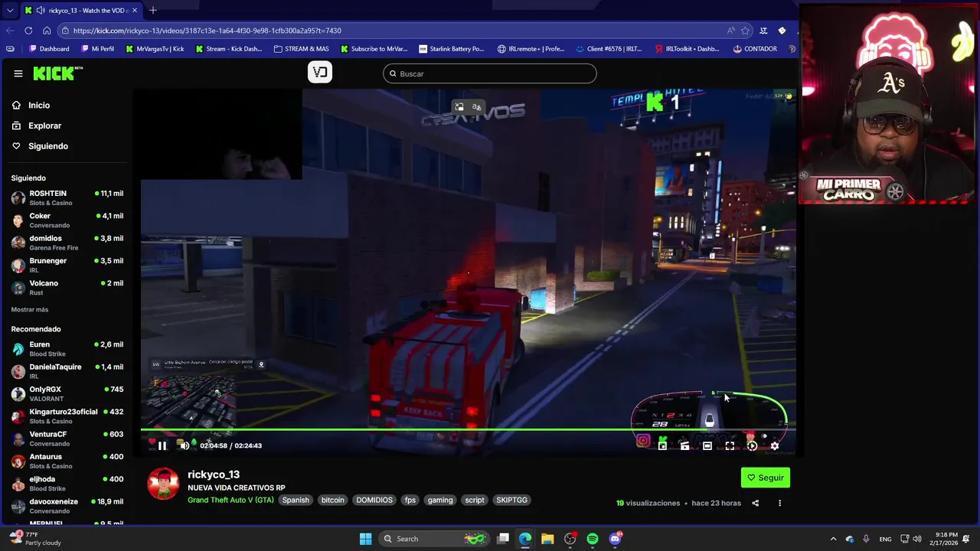The height and width of the screenshot is (551, 980).
Task: Show hidden system tray icons
Action: point(833,539)
